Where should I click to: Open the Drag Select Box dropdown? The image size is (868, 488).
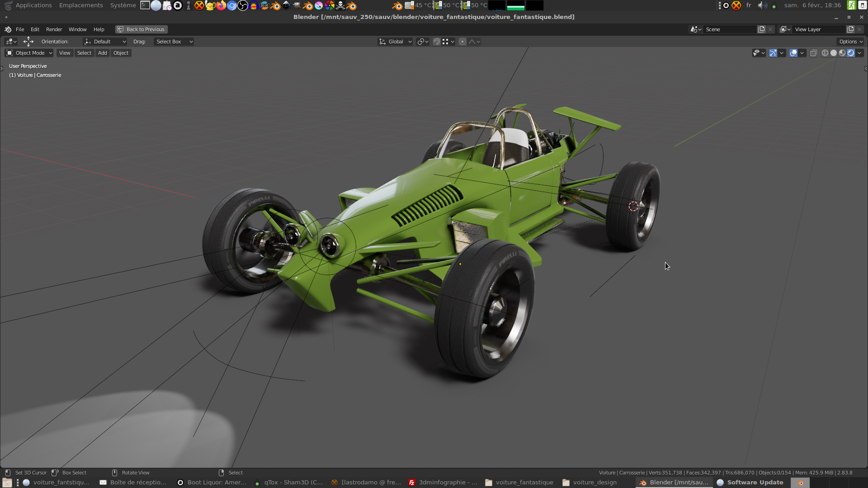(174, 42)
